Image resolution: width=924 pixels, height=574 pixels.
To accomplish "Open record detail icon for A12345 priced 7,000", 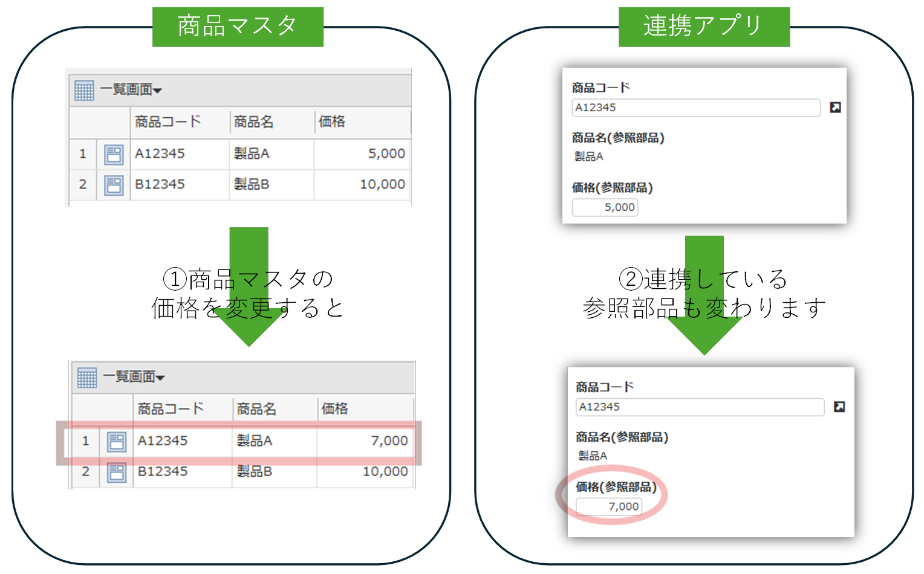I will (x=117, y=442).
